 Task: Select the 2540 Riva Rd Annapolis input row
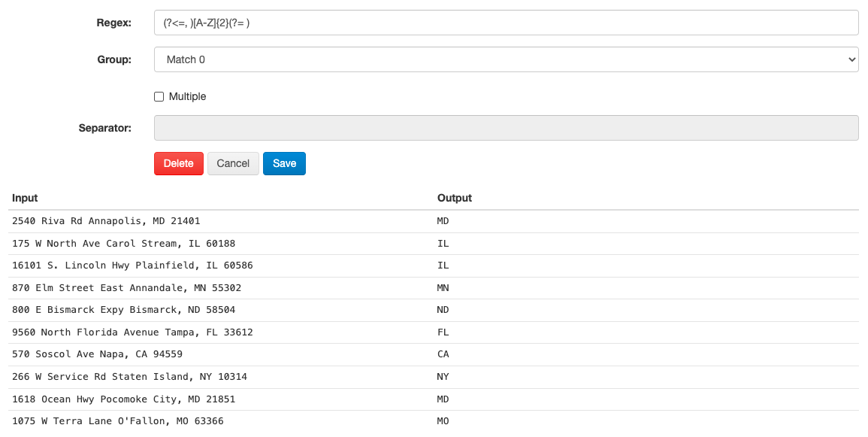coord(106,221)
